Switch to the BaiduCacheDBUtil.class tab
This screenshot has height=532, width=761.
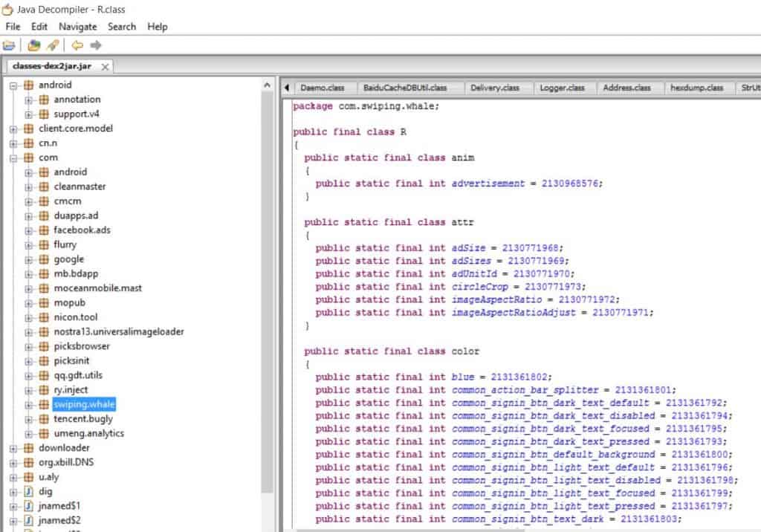[405, 88]
